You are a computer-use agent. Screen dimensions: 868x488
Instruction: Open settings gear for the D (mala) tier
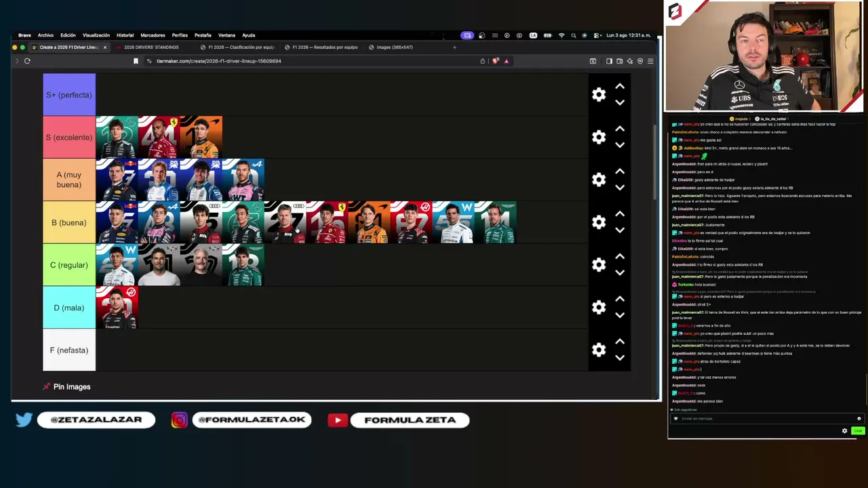(x=599, y=308)
